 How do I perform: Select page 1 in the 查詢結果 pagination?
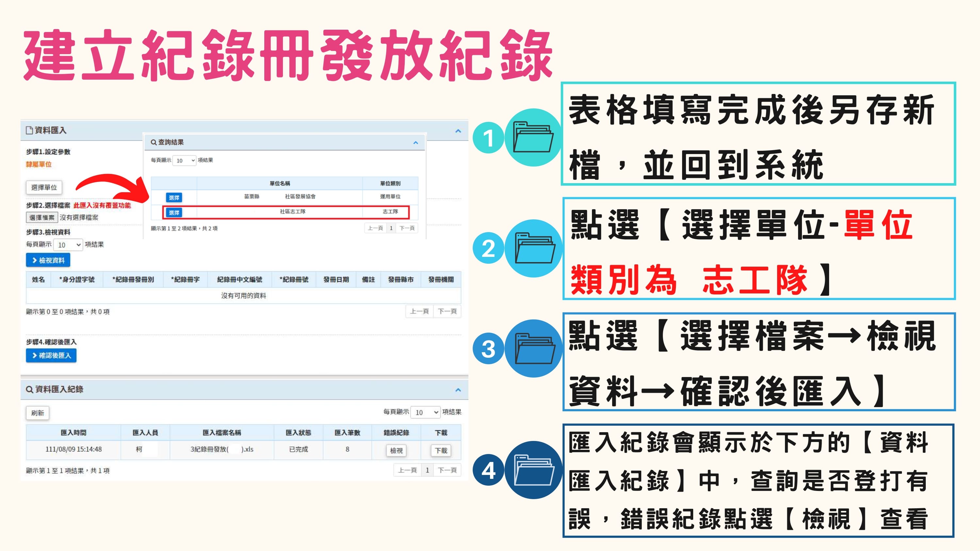(391, 228)
